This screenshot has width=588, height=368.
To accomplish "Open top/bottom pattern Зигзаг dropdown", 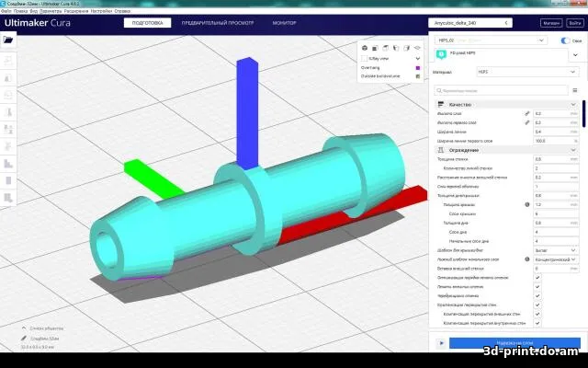I will (x=556, y=250).
